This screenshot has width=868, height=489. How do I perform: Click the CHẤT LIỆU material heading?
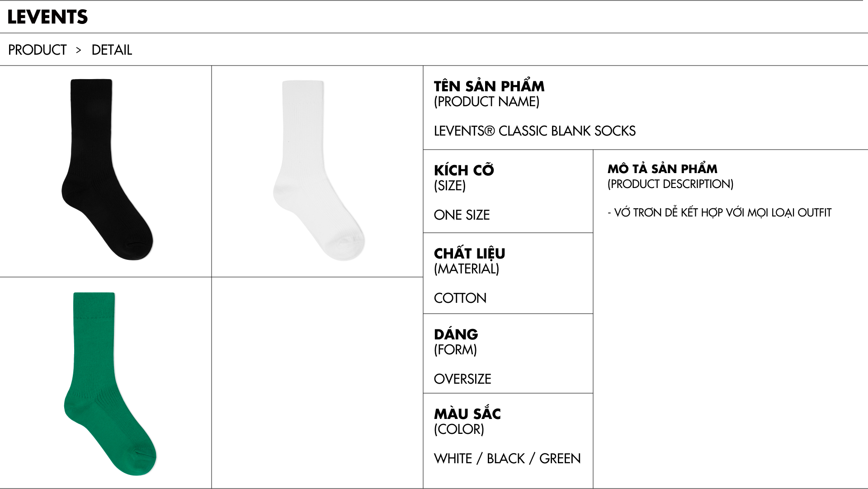coord(469,253)
